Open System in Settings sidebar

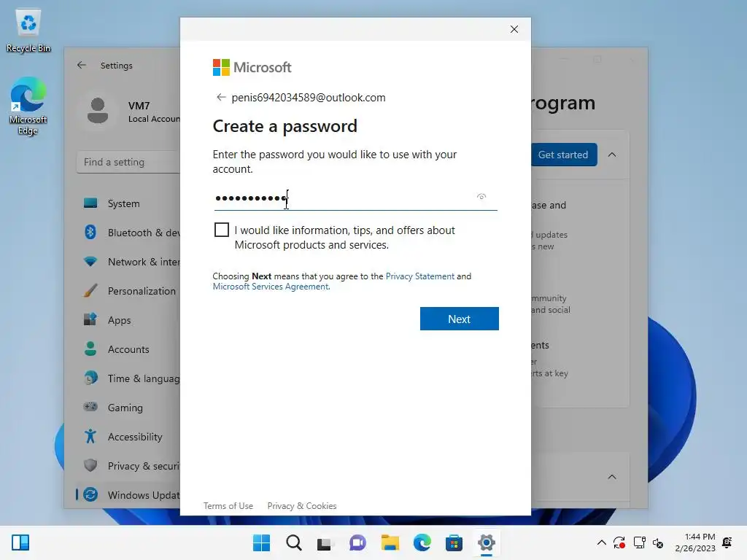[123, 203]
